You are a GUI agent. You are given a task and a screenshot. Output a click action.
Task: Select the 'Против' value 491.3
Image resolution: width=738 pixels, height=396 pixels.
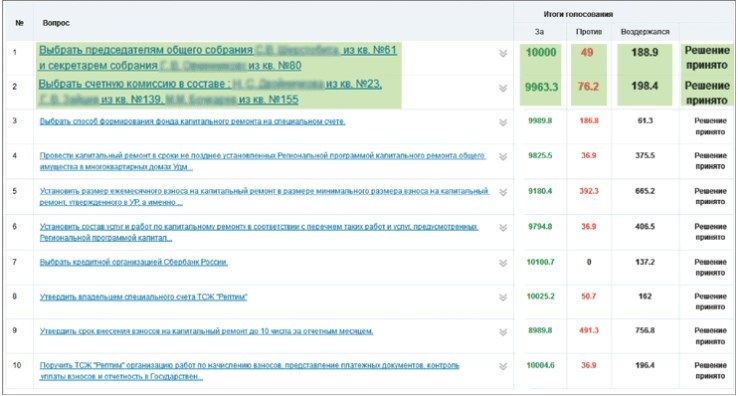click(x=589, y=331)
